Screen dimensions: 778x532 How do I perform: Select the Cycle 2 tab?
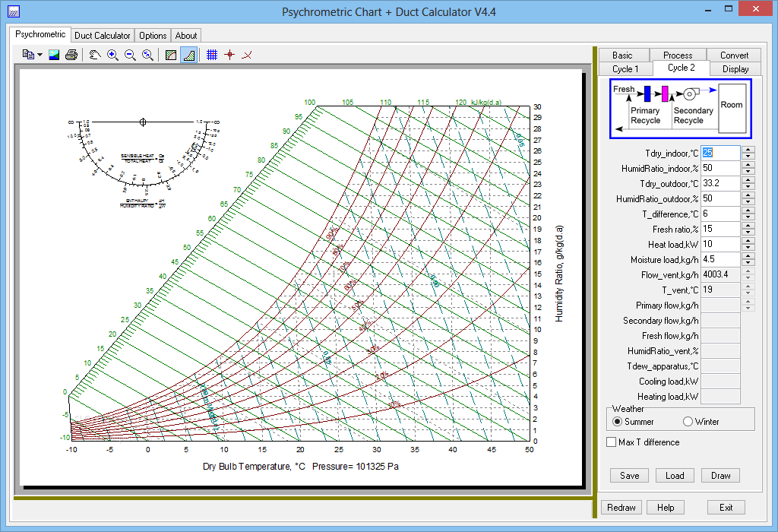pos(682,68)
